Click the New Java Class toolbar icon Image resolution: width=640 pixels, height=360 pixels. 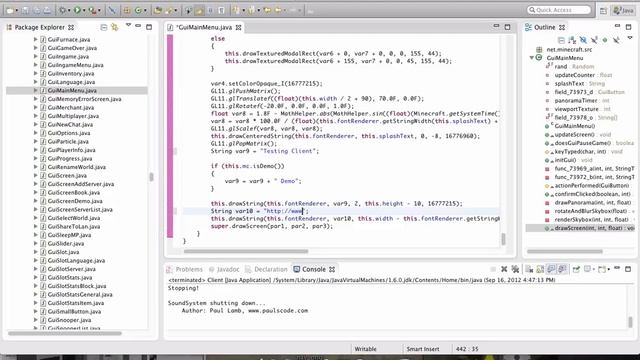click(138, 11)
